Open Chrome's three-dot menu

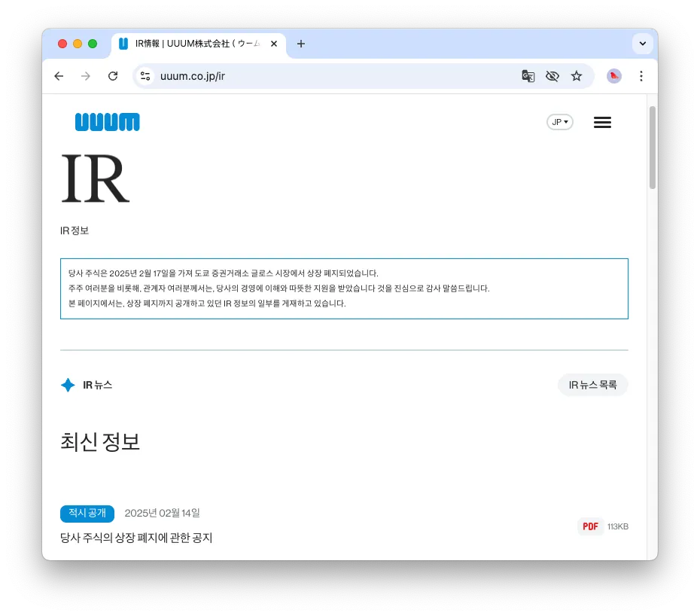tap(641, 76)
